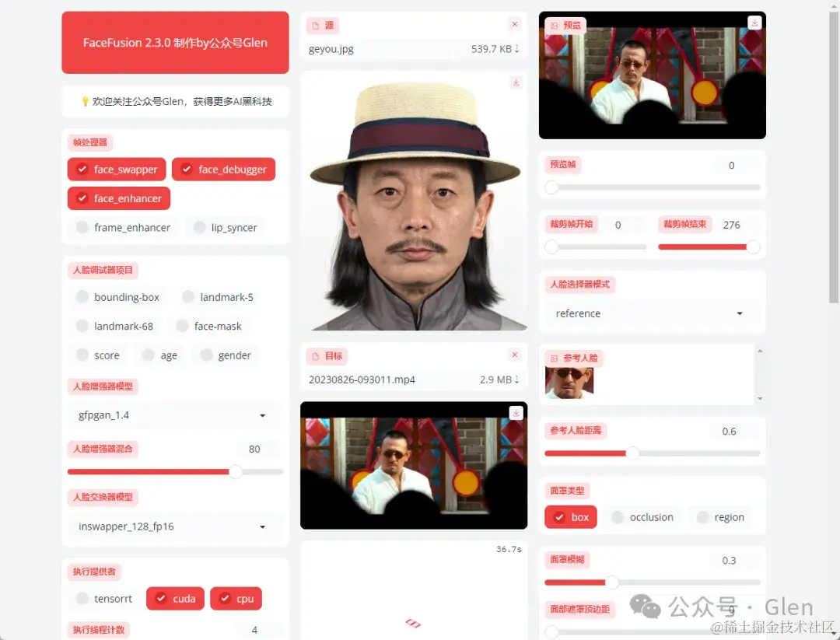
Task: Click the image icon beside 预览 label
Action: click(x=554, y=26)
